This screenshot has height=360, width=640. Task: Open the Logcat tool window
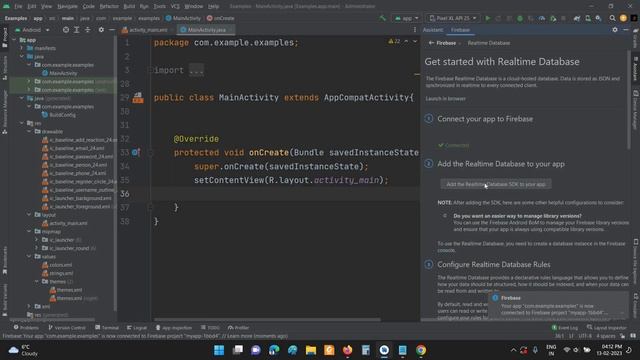(137, 328)
